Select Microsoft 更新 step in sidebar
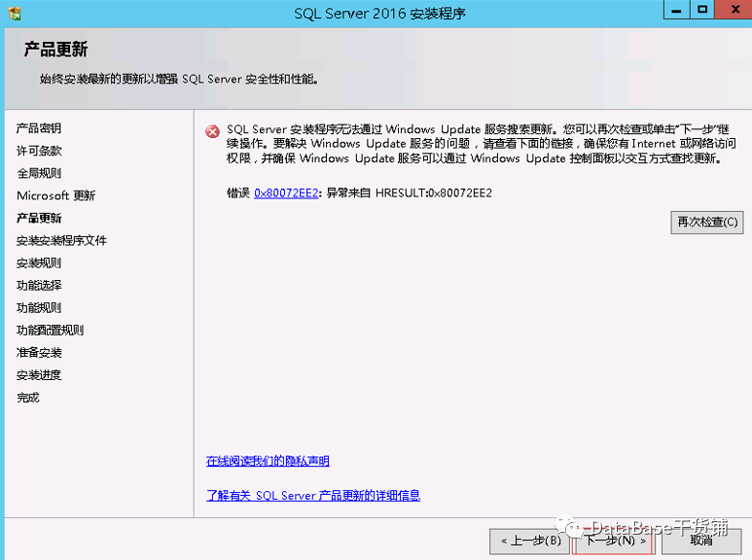Viewport: 752px width, 560px height. pyautogui.click(x=56, y=195)
